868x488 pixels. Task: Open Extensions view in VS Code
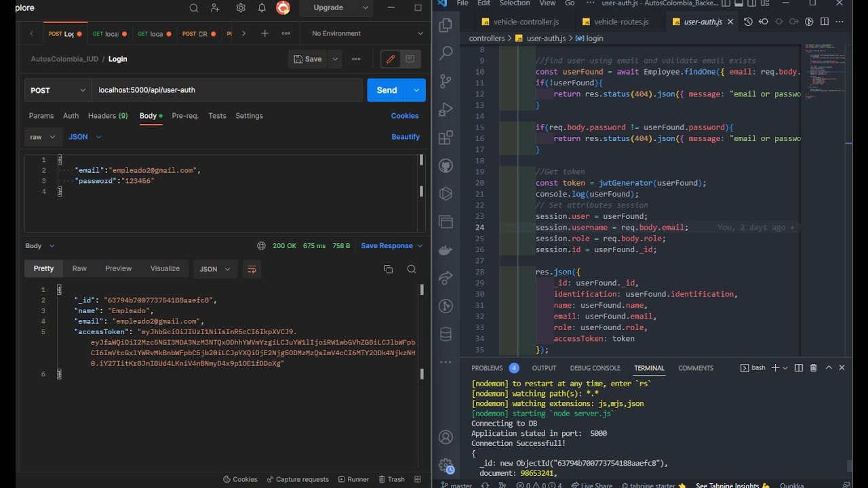446,138
